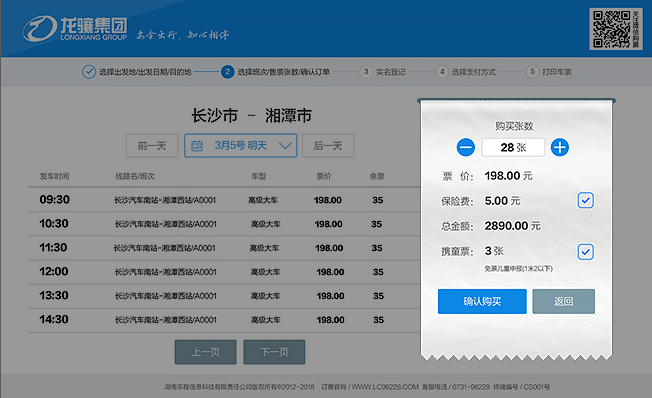Viewport: 652px width, 398px height.
Task: Select the 14:30 departure row
Action: (225, 320)
